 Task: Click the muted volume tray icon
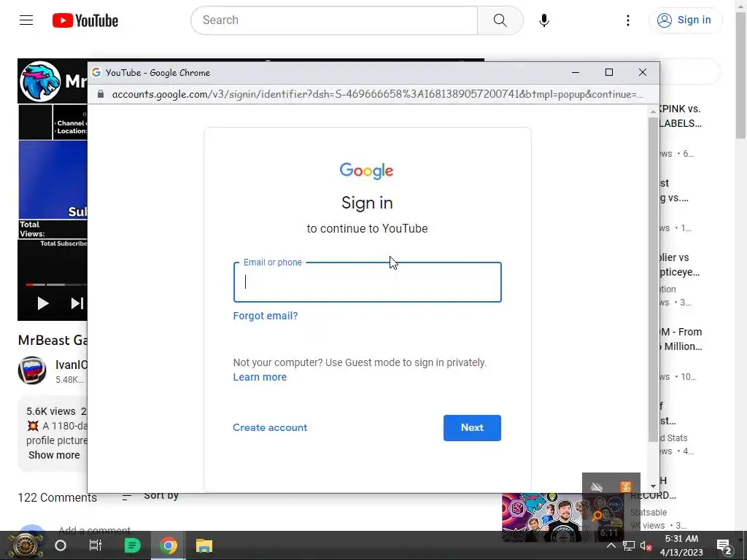tap(646, 546)
